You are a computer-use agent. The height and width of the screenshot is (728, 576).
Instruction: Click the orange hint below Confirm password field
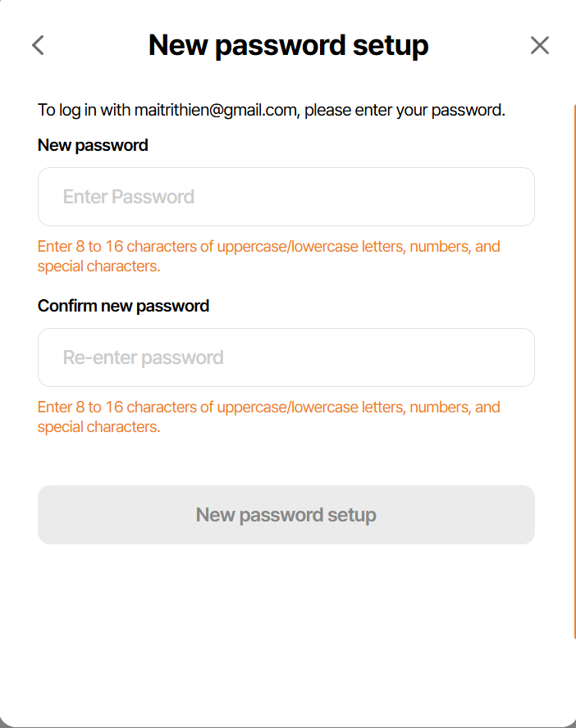point(268,407)
